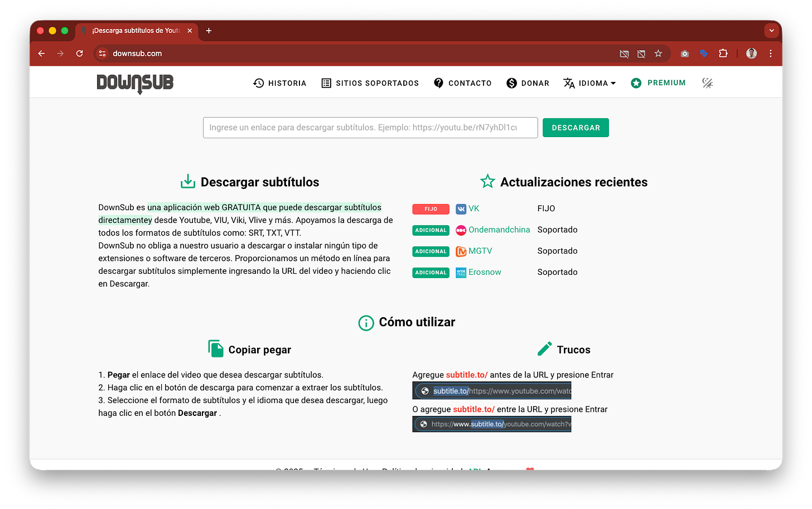Open the camera screenshot extension
812x509 pixels.
tap(685, 54)
